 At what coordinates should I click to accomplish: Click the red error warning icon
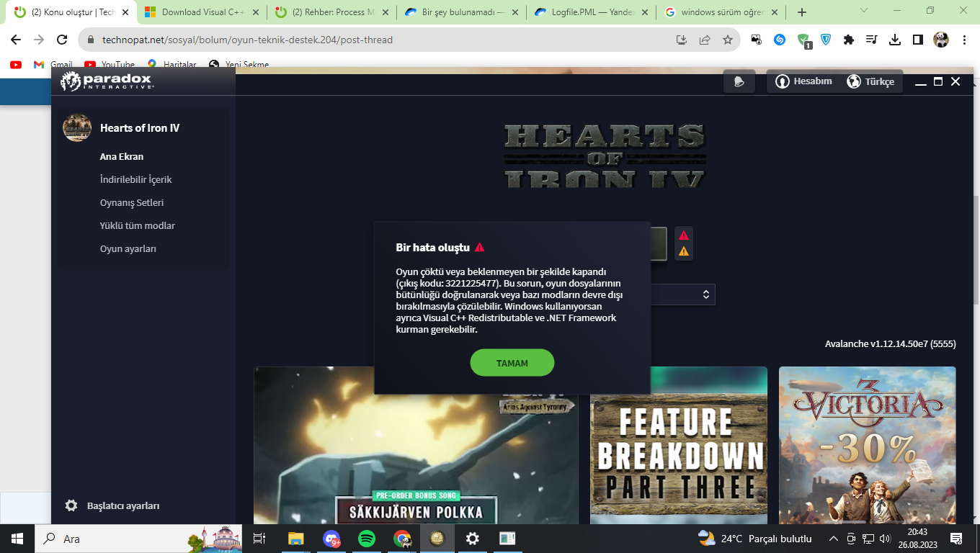tap(684, 235)
